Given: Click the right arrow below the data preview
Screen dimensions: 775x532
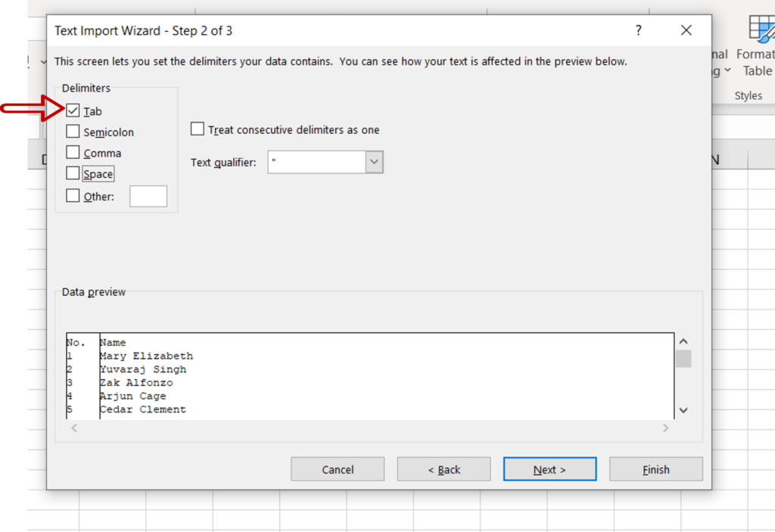Looking at the screenshot, I should click(x=666, y=428).
